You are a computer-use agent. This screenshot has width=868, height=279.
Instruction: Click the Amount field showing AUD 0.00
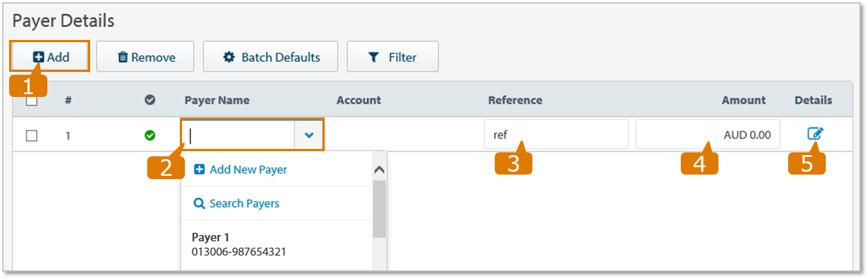[x=708, y=135]
